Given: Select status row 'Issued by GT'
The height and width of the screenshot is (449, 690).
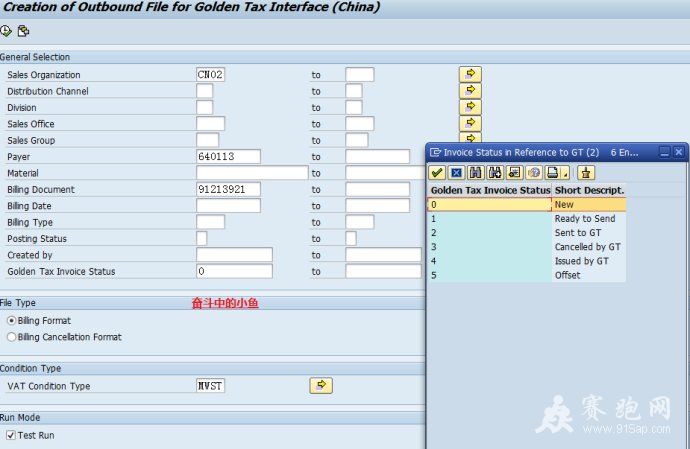Looking at the screenshot, I should (x=527, y=261).
